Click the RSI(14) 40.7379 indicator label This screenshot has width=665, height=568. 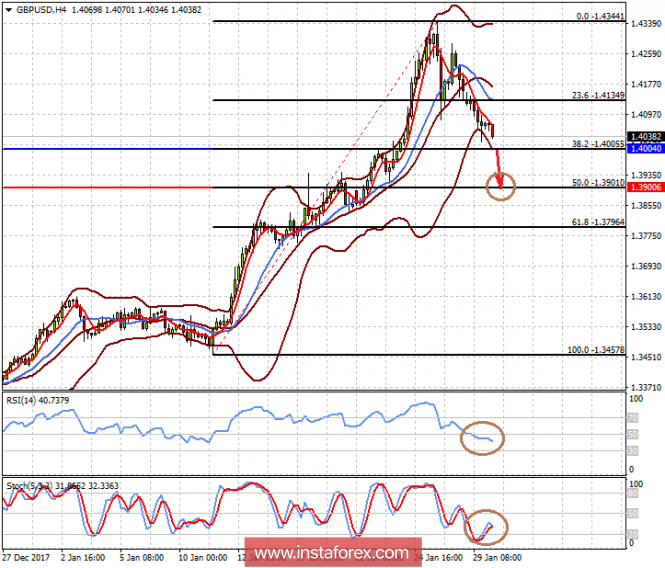37,400
